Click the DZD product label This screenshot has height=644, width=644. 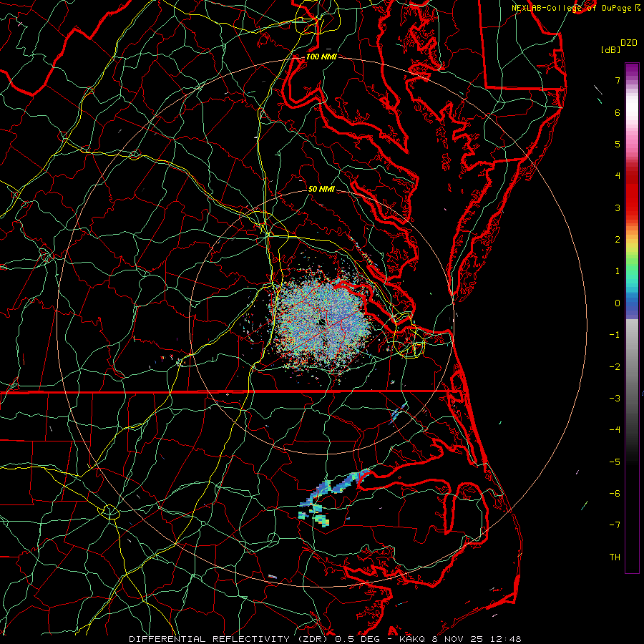[629, 43]
